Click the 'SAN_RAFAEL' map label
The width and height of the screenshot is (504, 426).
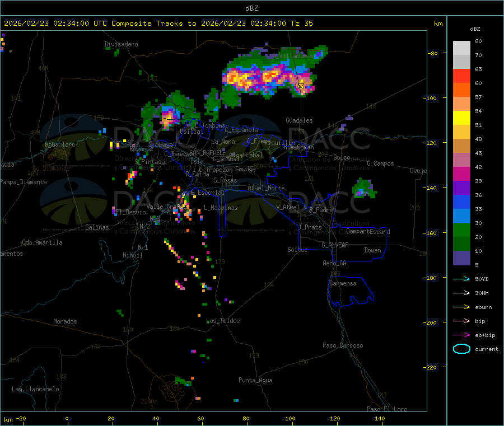[207, 153]
